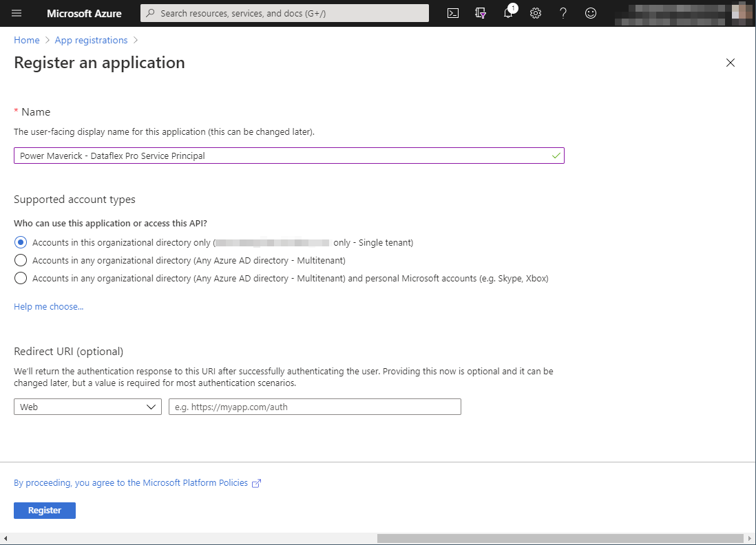This screenshot has width=756, height=545.
Task: Close the Register an application pane
Action: pos(731,63)
